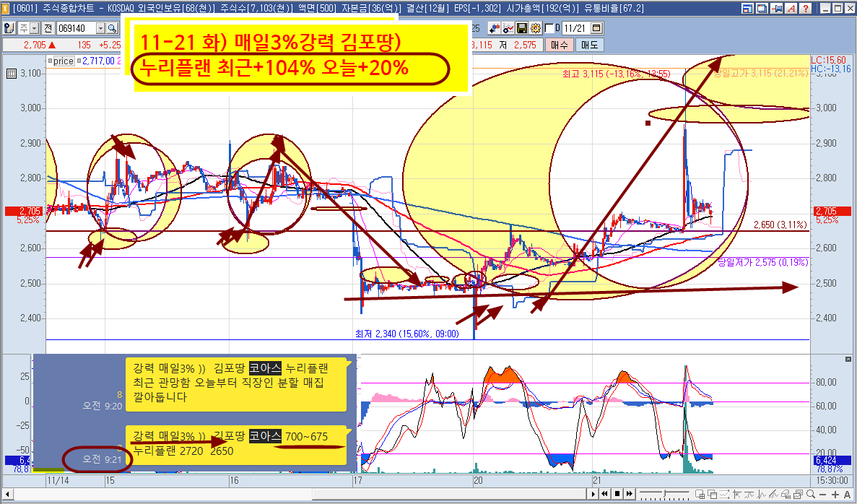Click the A text tool icon
This screenshot has width=857, height=504.
tap(847, 495)
